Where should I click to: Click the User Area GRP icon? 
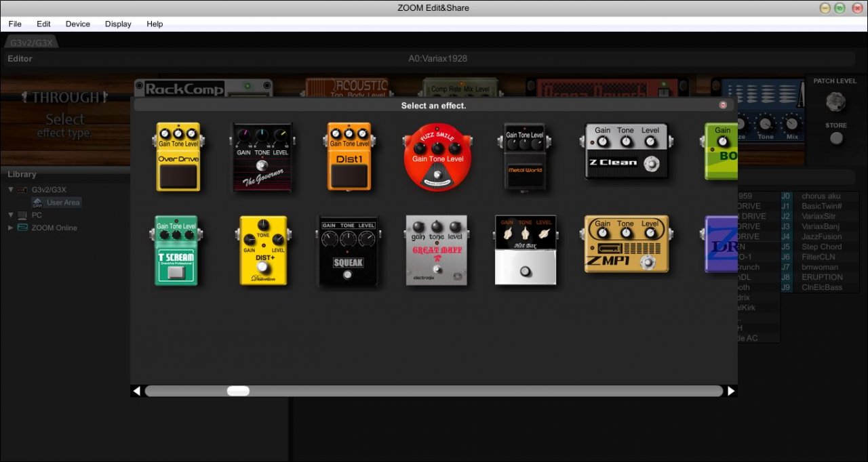pos(37,202)
